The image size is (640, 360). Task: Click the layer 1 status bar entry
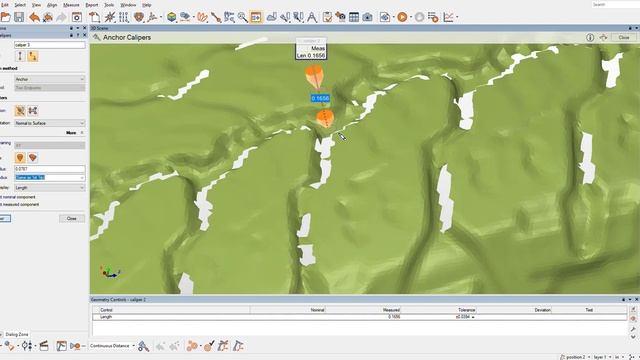pyautogui.click(x=599, y=357)
